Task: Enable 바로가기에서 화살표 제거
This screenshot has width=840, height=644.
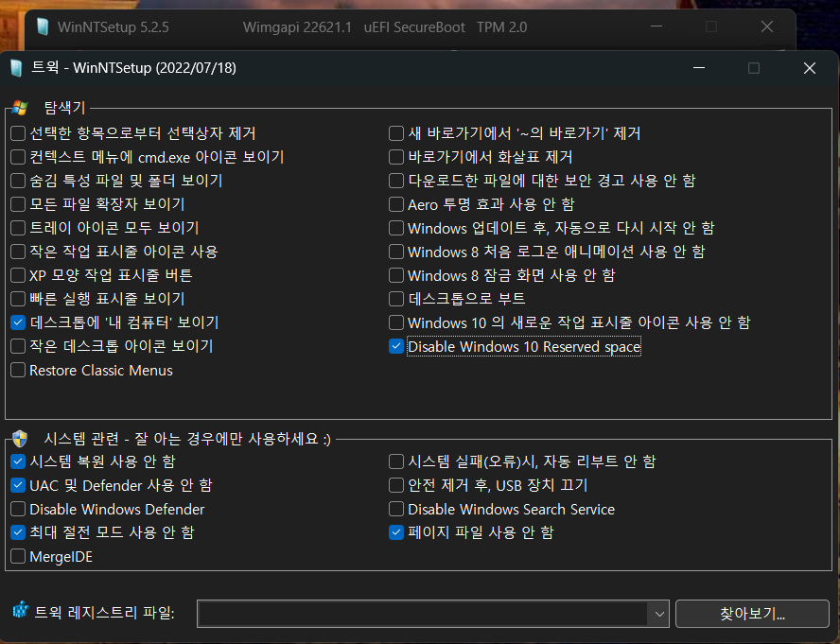Action: click(x=396, y=157)
